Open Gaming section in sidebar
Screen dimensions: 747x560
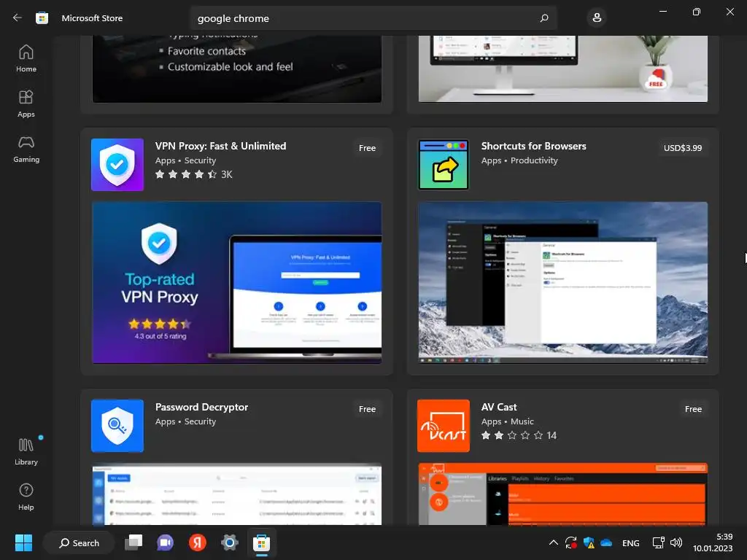click(26, 149)
